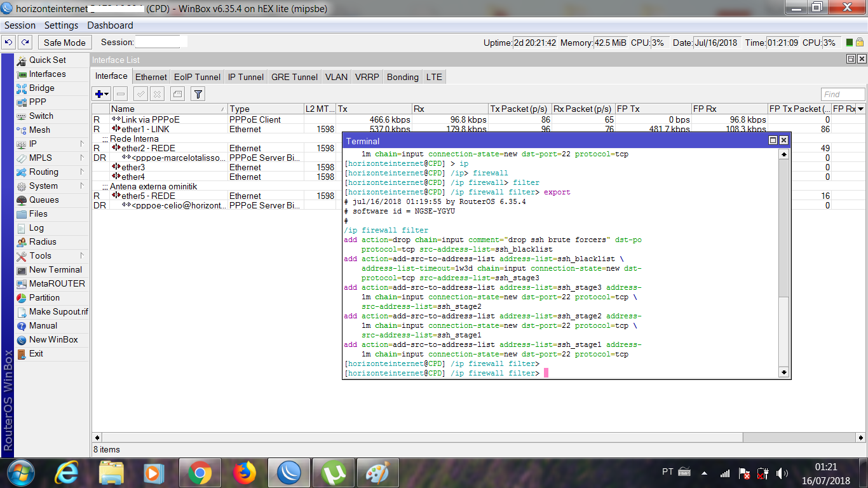
Task: Open Queues in the left menu
Action: click(x=44, y=200)
